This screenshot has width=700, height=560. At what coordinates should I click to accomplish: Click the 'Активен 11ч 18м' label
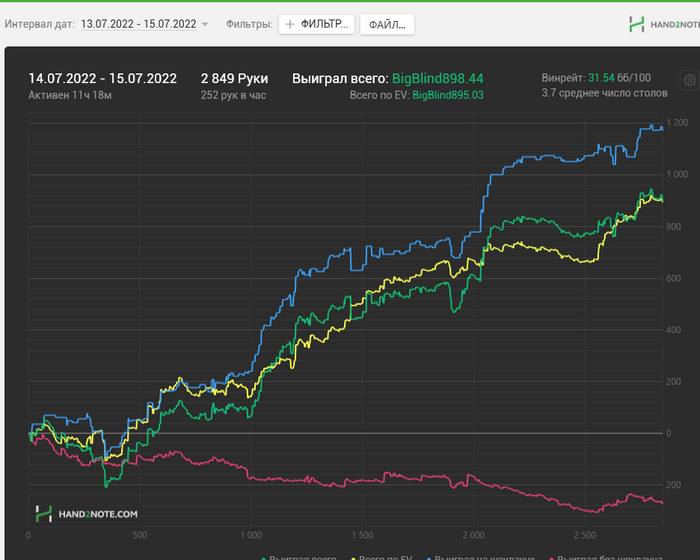click(x=70, y=95)
